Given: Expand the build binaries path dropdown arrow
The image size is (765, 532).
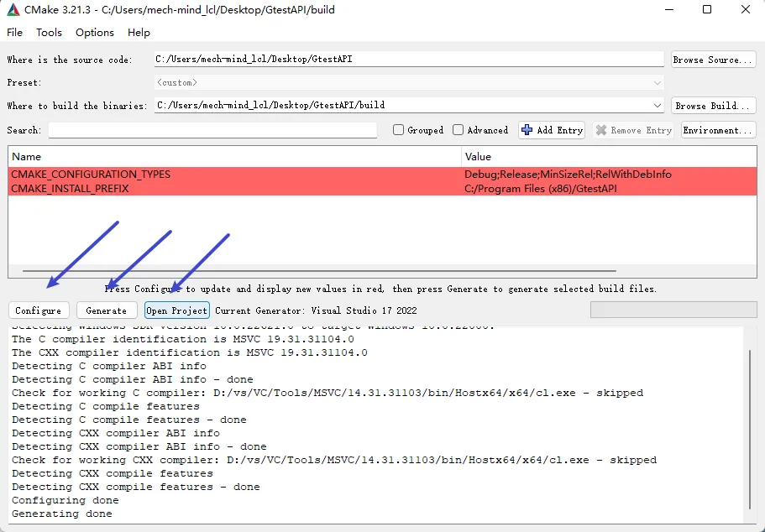Looking at the screenshot, I should point(658,106).
